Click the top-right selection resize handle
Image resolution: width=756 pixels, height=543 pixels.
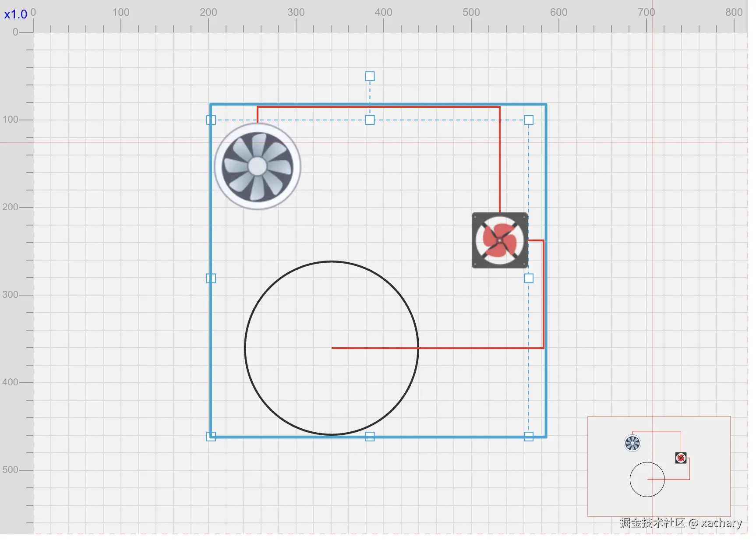pos(529,120)
